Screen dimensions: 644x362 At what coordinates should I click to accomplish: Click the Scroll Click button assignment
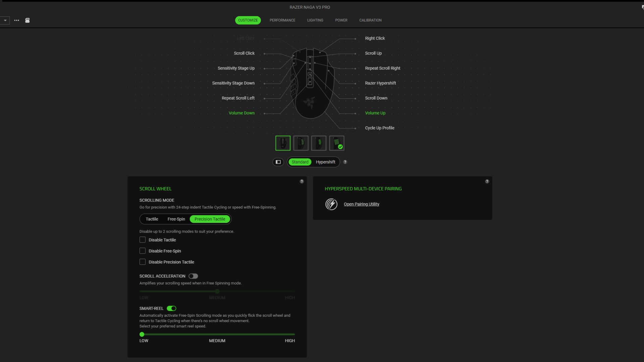(244, 53)
